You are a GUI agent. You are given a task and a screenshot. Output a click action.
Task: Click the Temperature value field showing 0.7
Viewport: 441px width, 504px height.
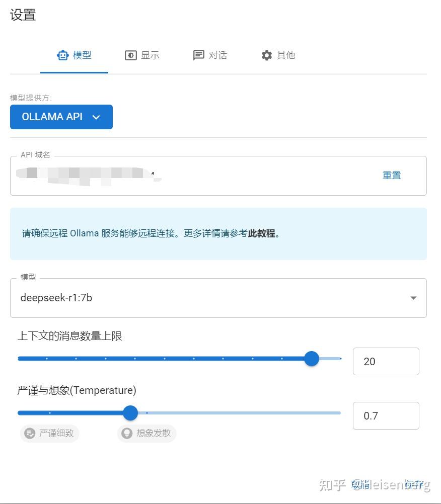(386, 415)
